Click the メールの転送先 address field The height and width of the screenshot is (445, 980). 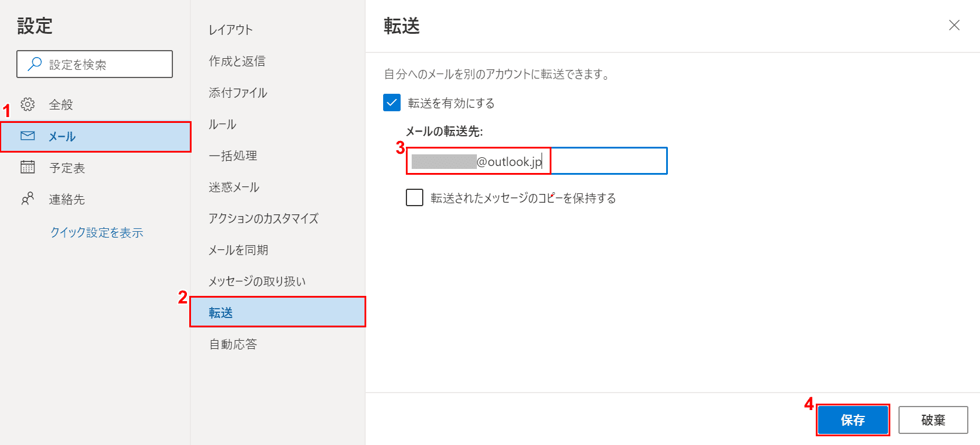pos(606,161)
